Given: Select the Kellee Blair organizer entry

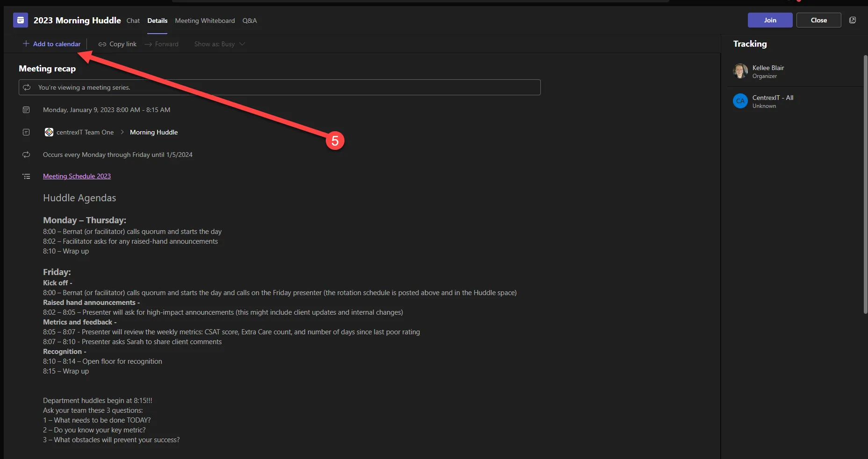Looking at the screenshot, I should pos(795,71).
